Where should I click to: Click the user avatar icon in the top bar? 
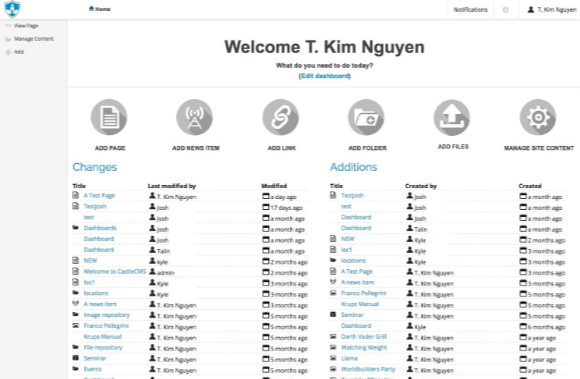tap(531, 10)
